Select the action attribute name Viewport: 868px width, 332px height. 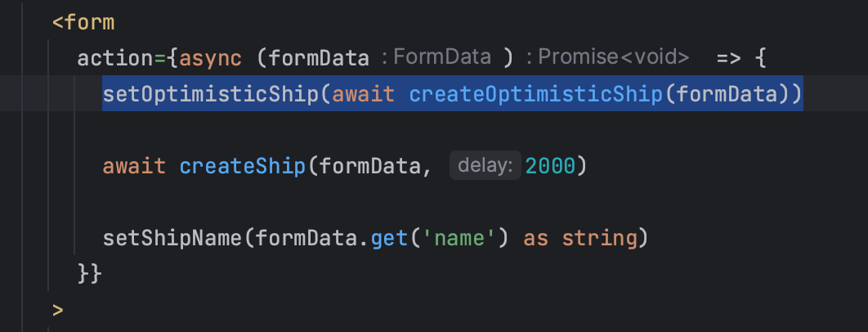click(x=115, y=58)
